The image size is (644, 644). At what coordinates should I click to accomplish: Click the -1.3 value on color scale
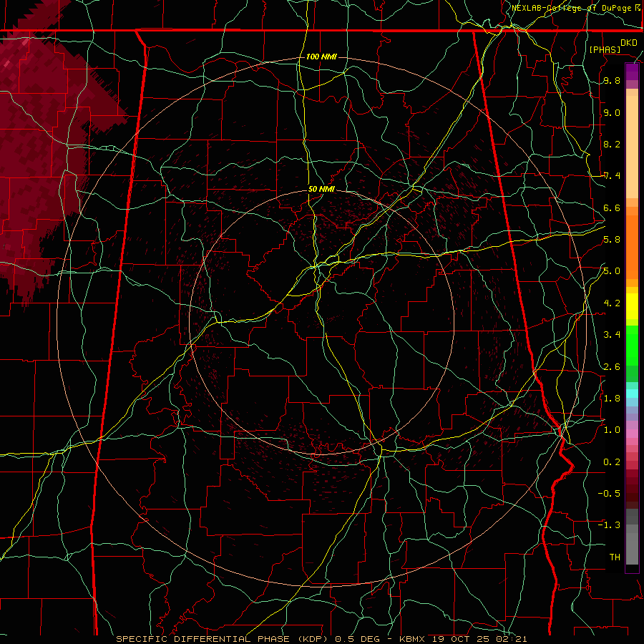click(610, 525)
